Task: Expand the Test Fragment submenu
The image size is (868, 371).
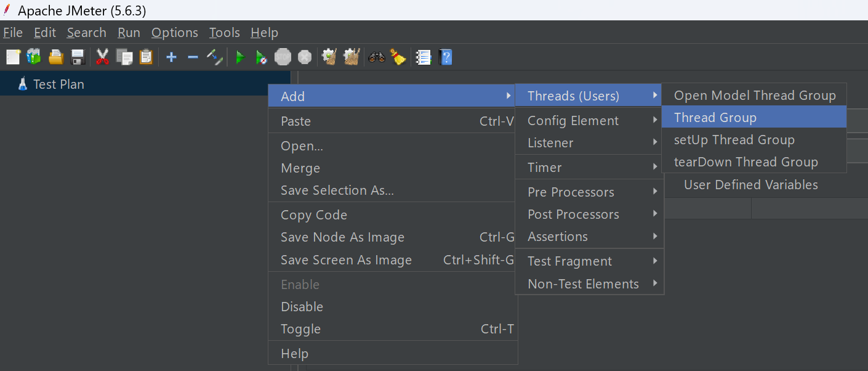Action: click(x=589, y=261)
